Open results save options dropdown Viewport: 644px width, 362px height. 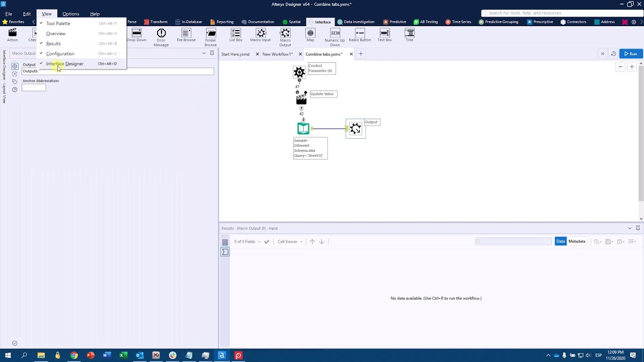point(609,242)
